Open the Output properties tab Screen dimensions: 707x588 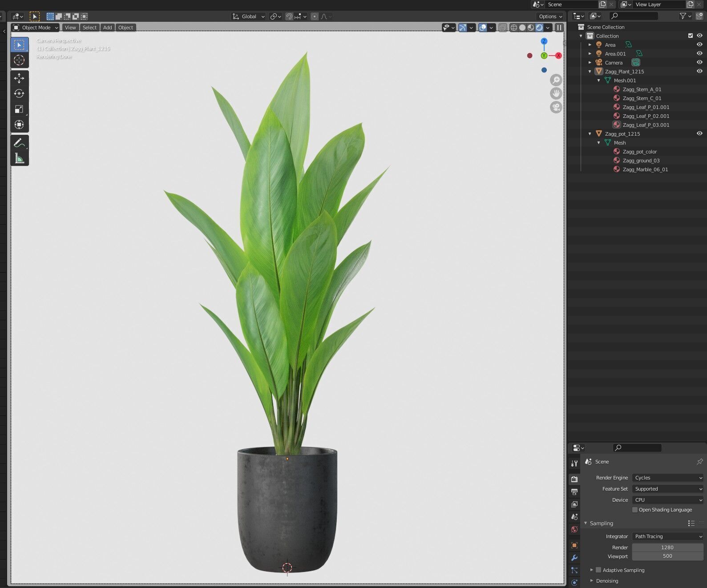[x=574, y=492]
